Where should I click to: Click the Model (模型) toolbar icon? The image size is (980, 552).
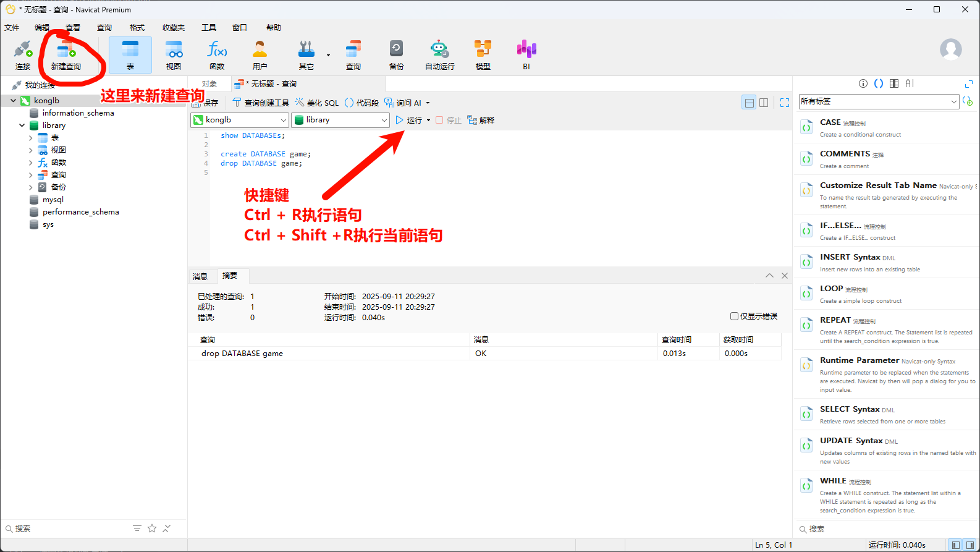(x=483, y=54)
